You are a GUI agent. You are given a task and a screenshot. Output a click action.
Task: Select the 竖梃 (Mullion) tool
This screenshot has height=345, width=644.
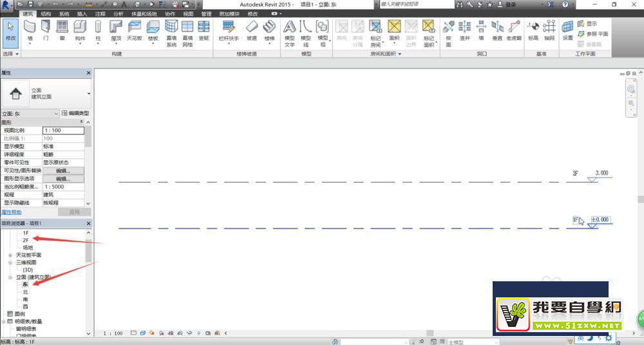(x=204, y=31)
